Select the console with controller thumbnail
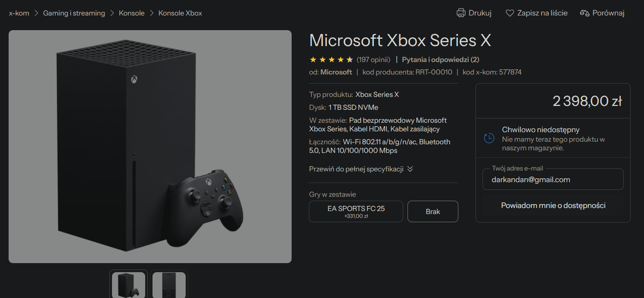644x298 pixels. (x=128, y=284)
